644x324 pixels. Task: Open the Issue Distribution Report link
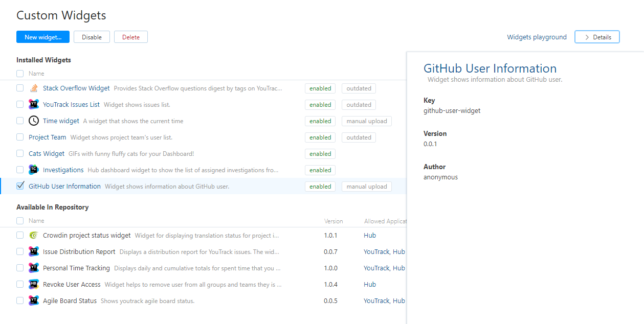point(79,252)
